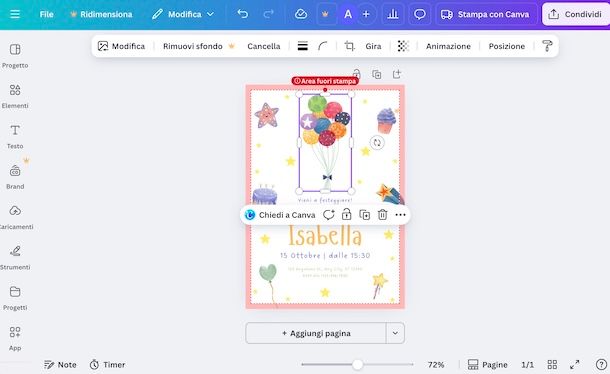Delete the selected element with trash icon
Viewport: 610px width, 374px height.
click(382, 215)
